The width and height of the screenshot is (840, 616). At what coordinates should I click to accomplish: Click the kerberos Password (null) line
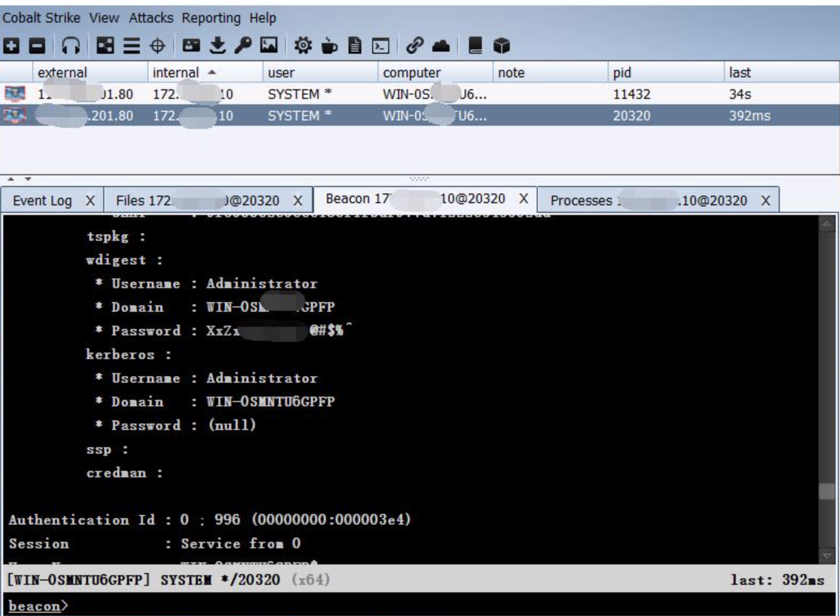[175, 425]
